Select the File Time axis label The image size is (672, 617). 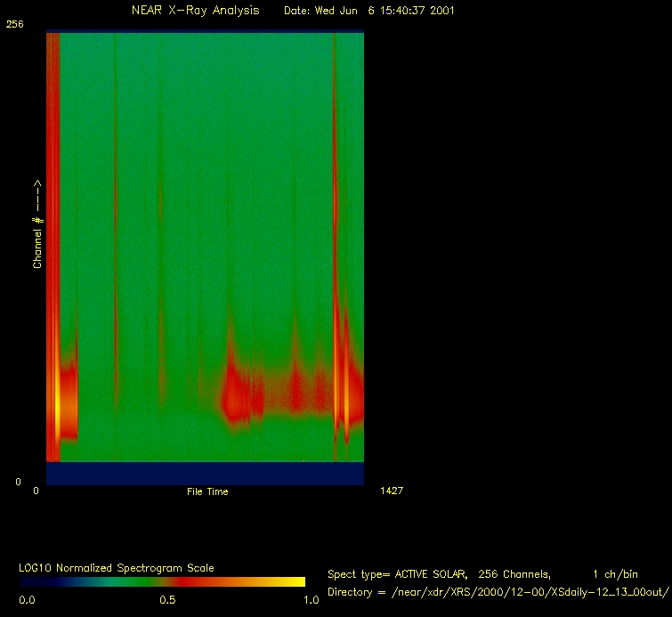tap(207, 491)
